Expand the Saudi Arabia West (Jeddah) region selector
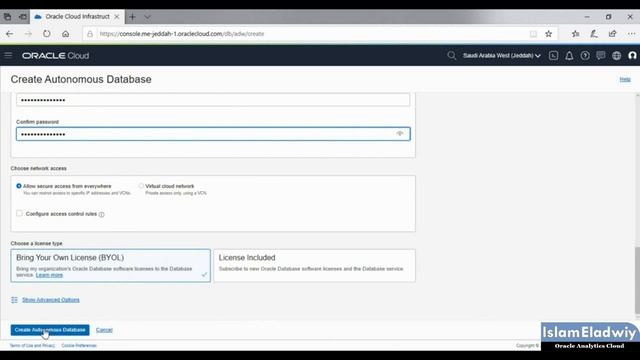The image size is (640, 360). 502,56
